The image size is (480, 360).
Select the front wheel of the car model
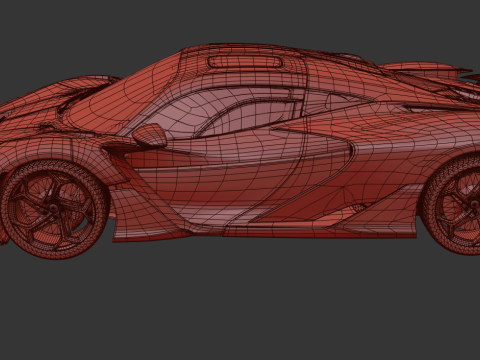54,209
